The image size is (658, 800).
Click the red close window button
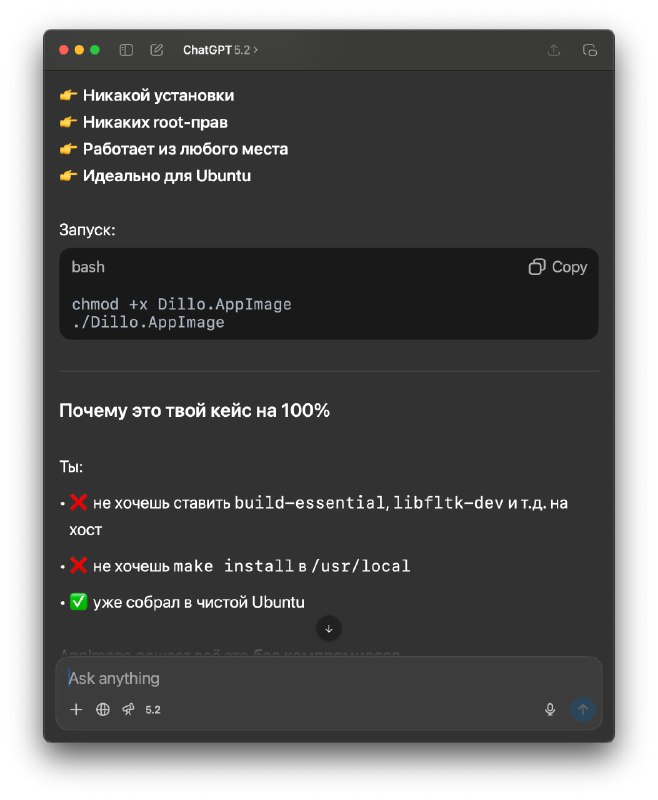click(x=64, y=50)
